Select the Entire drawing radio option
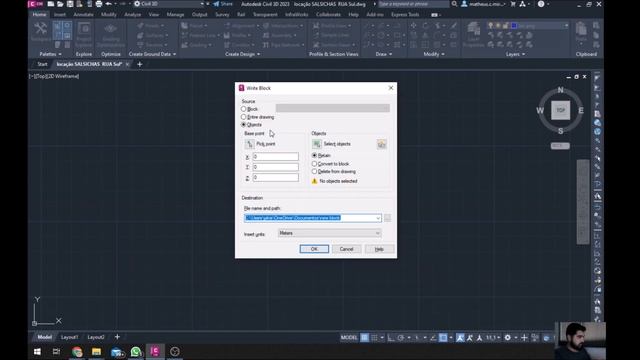Image resolution: width=640 pixels, height=360 pixels. coord(244,117)
